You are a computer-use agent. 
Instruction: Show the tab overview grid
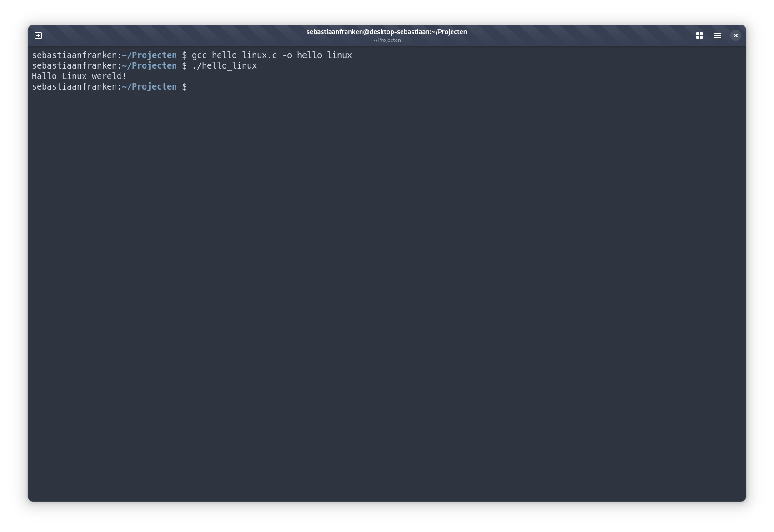699,35
